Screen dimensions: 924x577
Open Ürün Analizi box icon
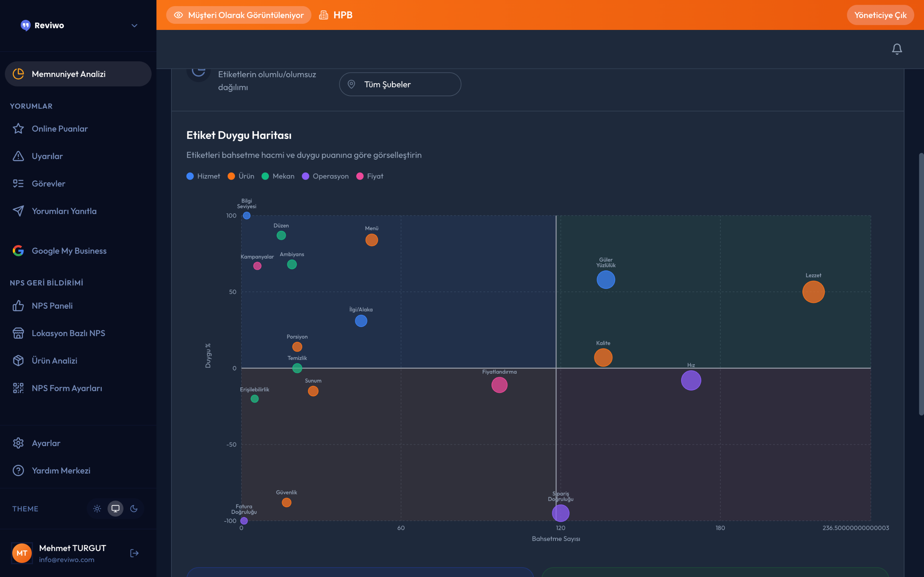18,361
